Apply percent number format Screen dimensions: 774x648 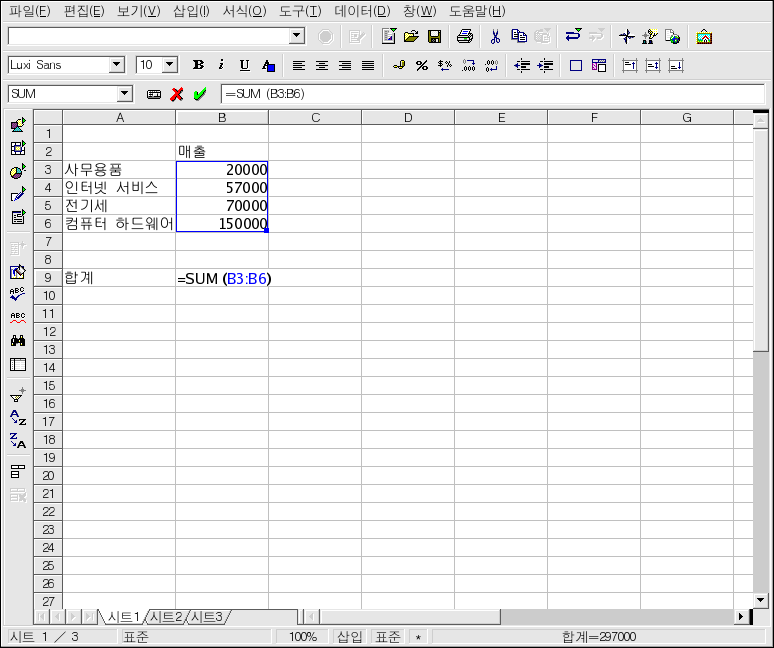422,66
